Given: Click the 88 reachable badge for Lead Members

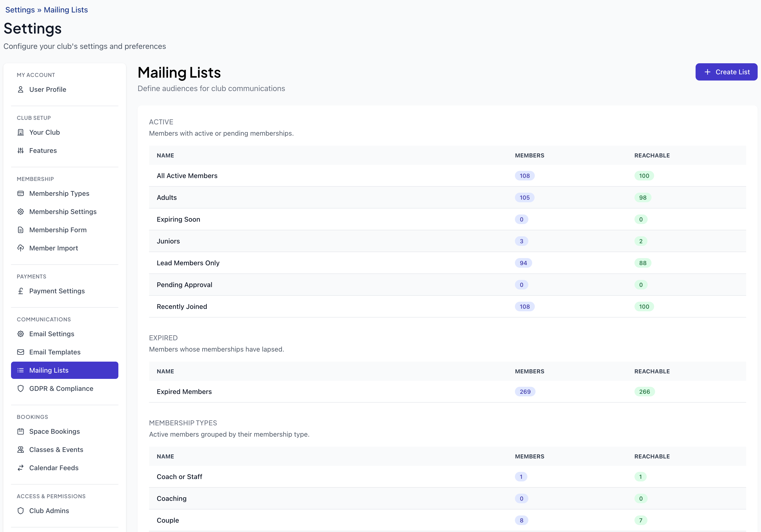Looking at the screenshot, I should click(643, 263).
